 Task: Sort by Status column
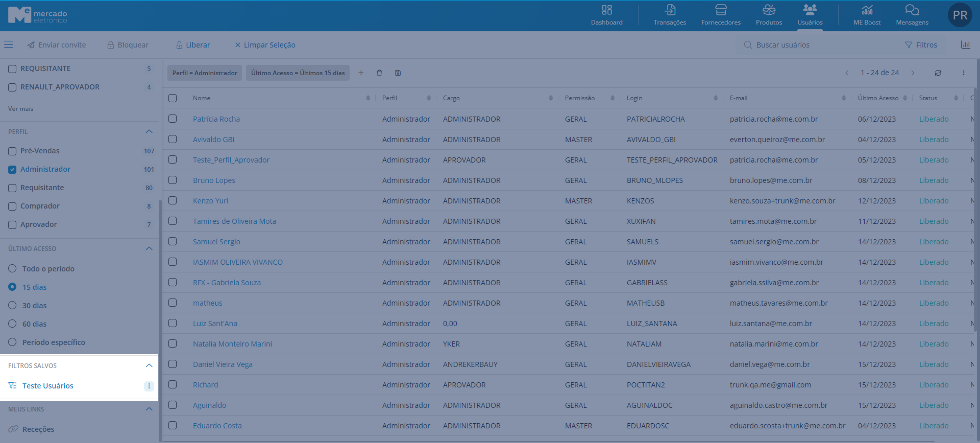(956, 98)
